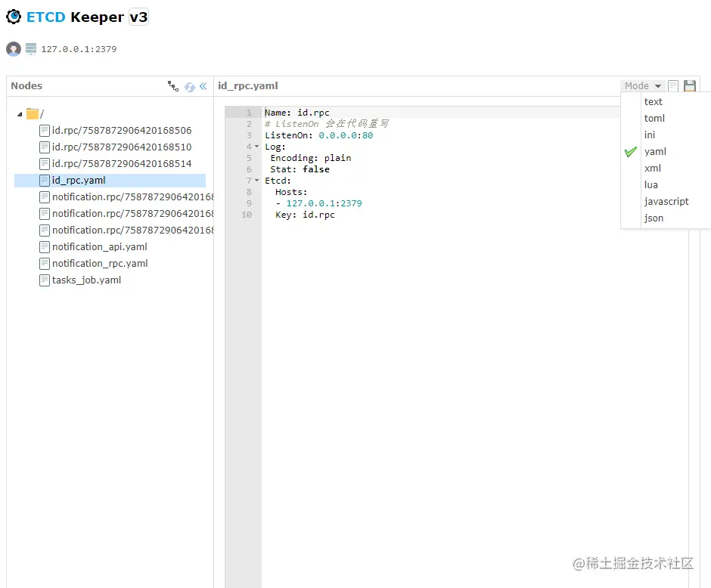The image size is (711, 588).
Task: Place cursor on 'Name: id.rpc' line
Action: point(297,113)
